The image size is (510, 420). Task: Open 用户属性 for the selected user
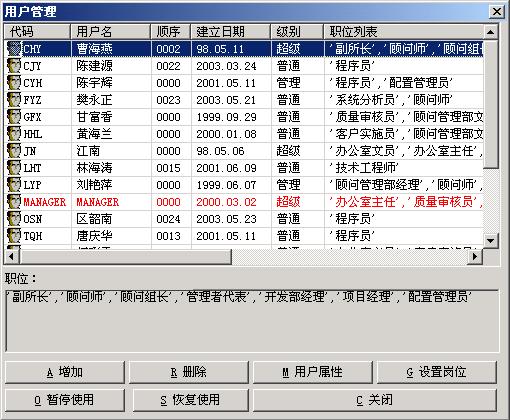(313, 372)
